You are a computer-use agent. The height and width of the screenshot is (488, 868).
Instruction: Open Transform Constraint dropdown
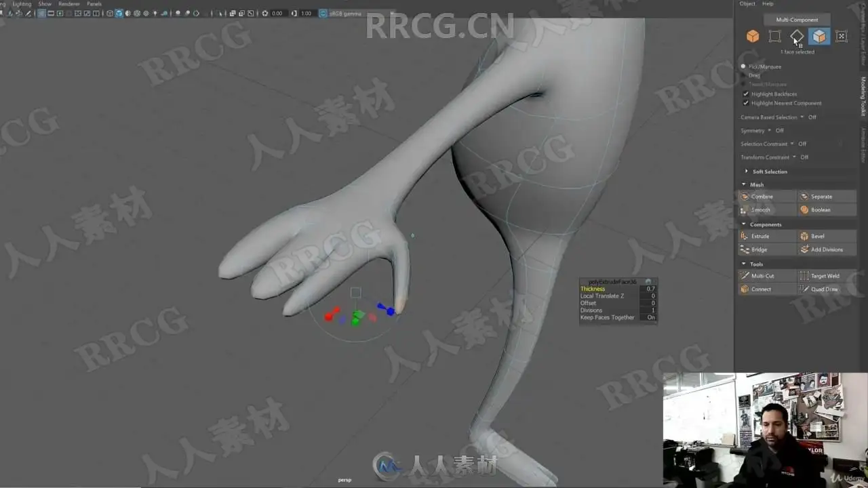(794, 157)
